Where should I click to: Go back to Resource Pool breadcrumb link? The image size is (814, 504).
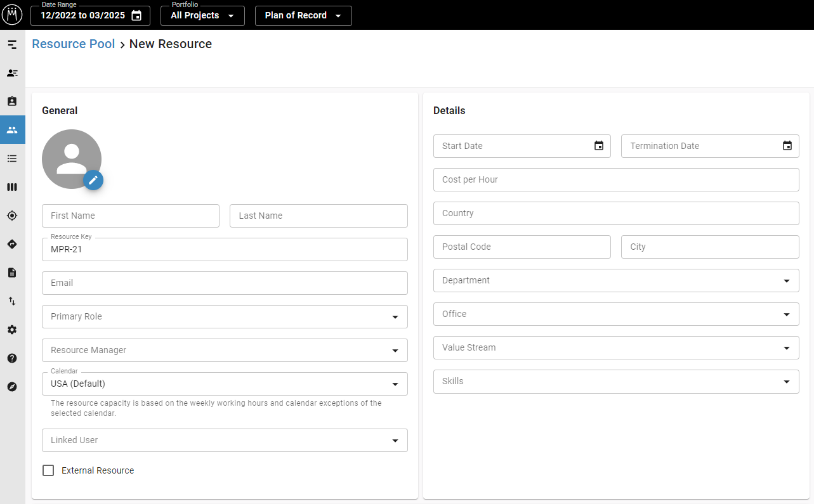click(x=74, y=44)
